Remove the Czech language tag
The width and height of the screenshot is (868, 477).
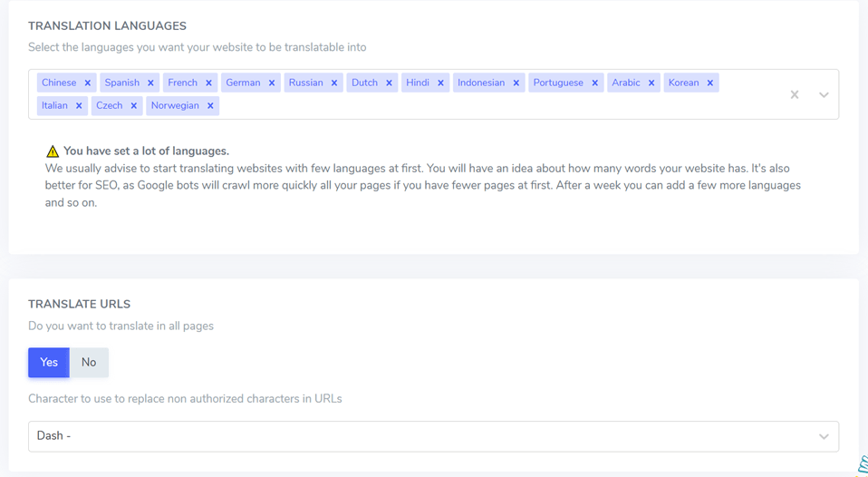pos(133,106)
